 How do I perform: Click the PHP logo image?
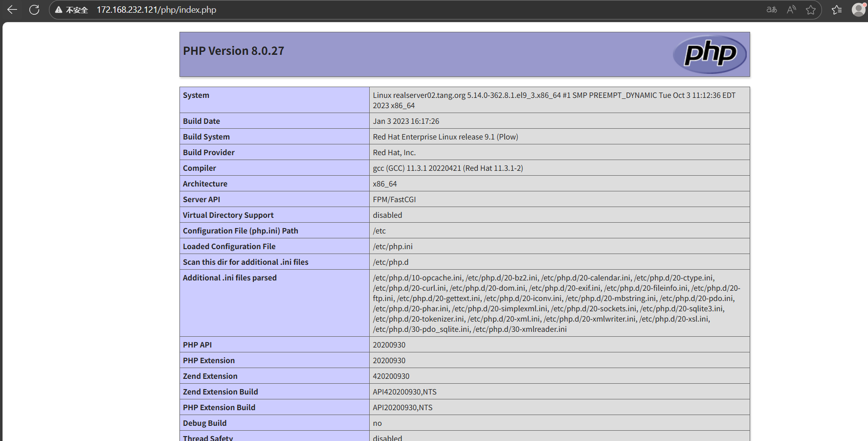[x=710, y=54]
